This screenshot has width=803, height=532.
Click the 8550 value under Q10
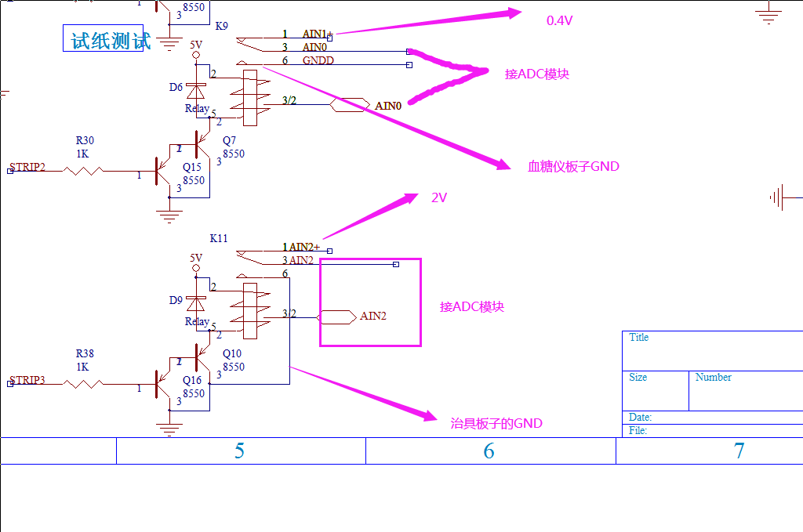234,367
